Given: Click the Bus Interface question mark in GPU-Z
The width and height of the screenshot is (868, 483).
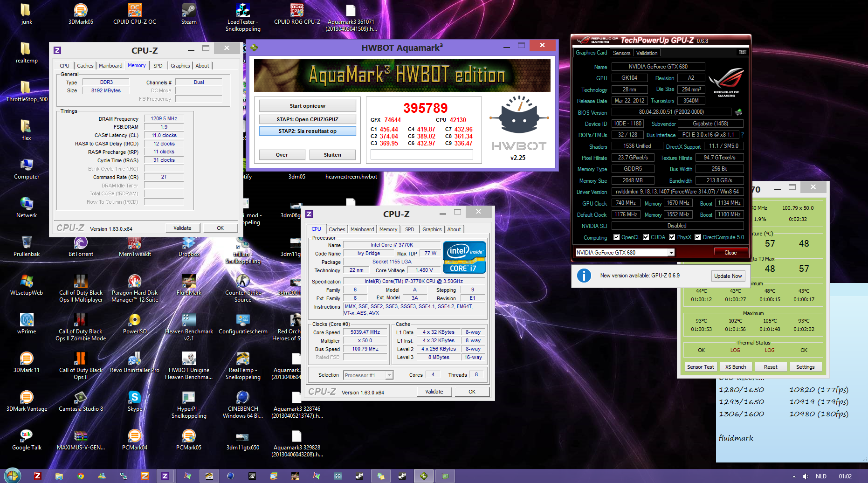Looking at the screenshot, I should click(x=742, y=135).
